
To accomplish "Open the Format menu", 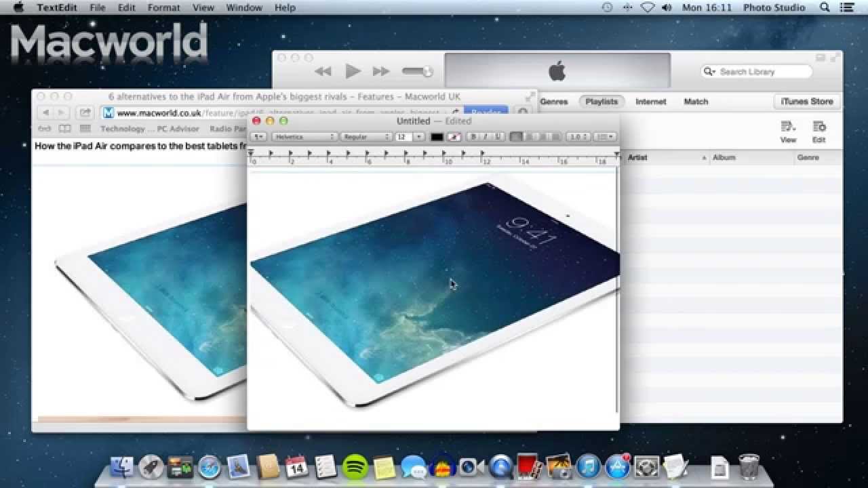I will click(x=164, y=7).
